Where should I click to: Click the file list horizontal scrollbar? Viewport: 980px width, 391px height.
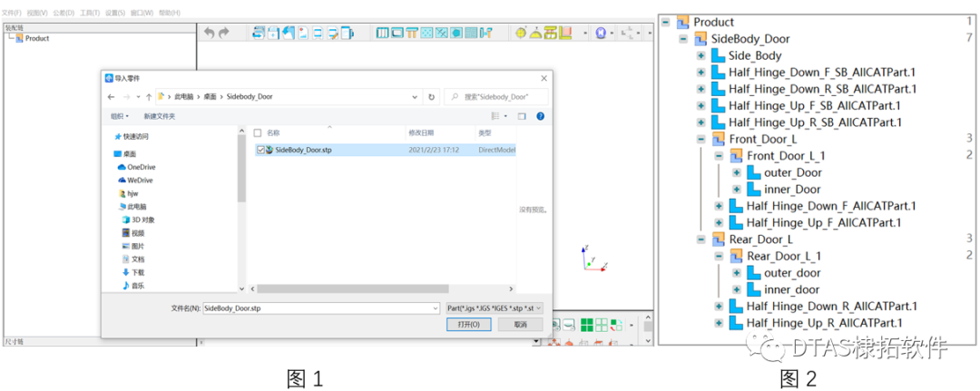(x=352, y=289)
